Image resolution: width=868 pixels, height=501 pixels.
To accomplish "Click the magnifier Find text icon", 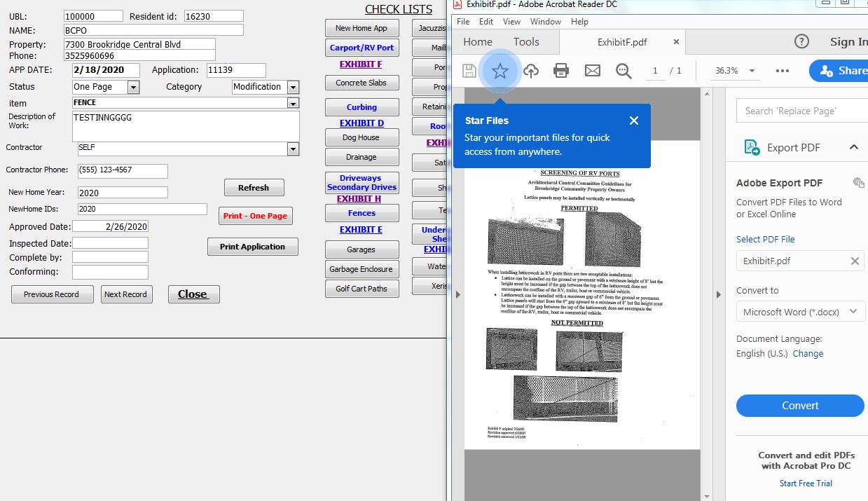I will pos(624,71).
